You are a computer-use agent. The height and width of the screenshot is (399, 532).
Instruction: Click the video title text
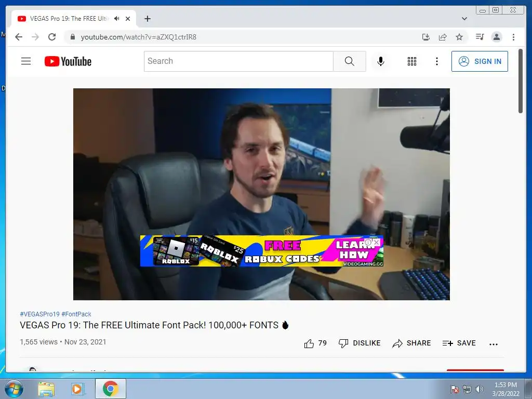tap(154, 325)
